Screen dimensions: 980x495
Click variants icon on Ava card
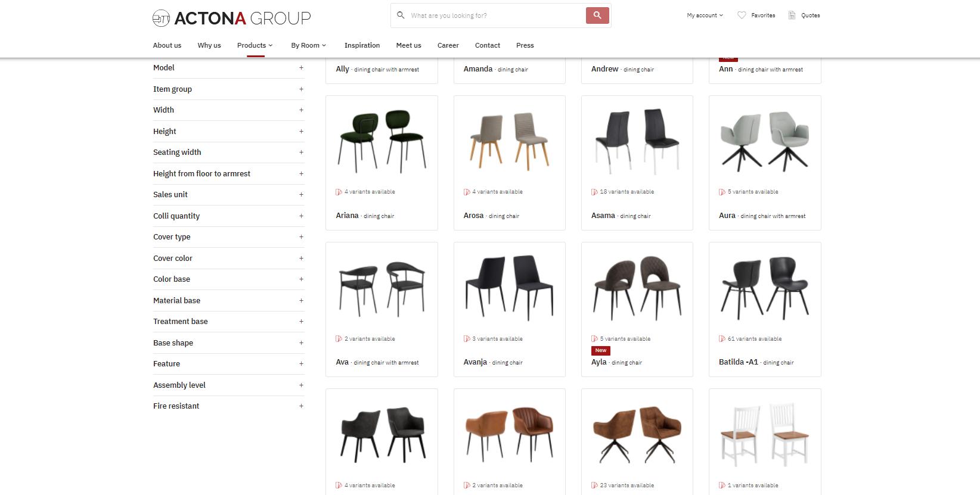point(339,339)
